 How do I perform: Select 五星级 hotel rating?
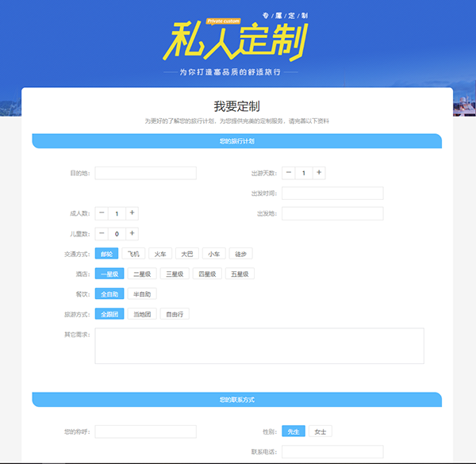pyautogui.click(x=240, y=274)
